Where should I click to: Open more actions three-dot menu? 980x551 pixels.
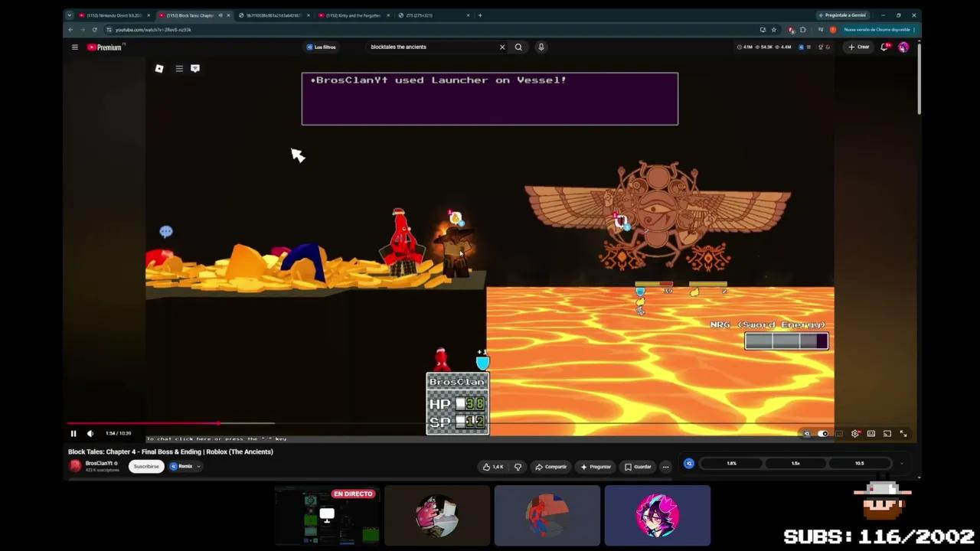pos(665,467)
